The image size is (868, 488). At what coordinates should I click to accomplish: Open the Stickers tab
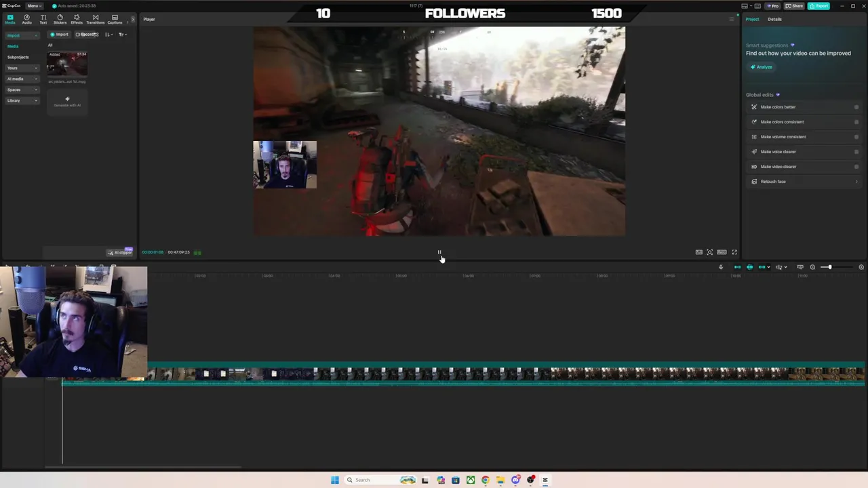tap(60, 19)
